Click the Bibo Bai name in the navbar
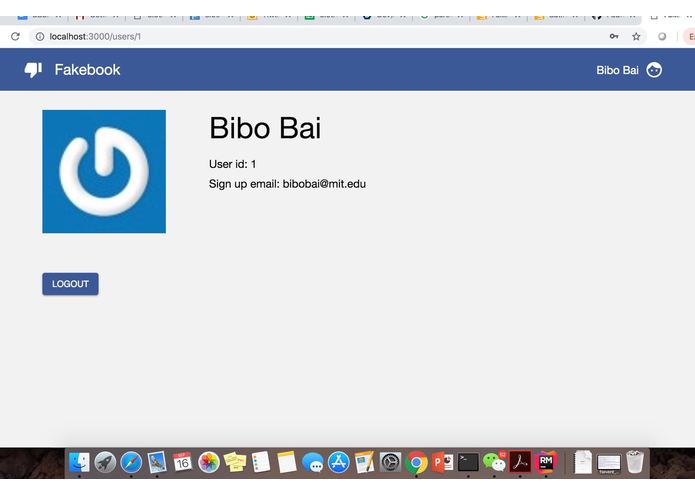 pyautogui.click(x=617, y=70)
